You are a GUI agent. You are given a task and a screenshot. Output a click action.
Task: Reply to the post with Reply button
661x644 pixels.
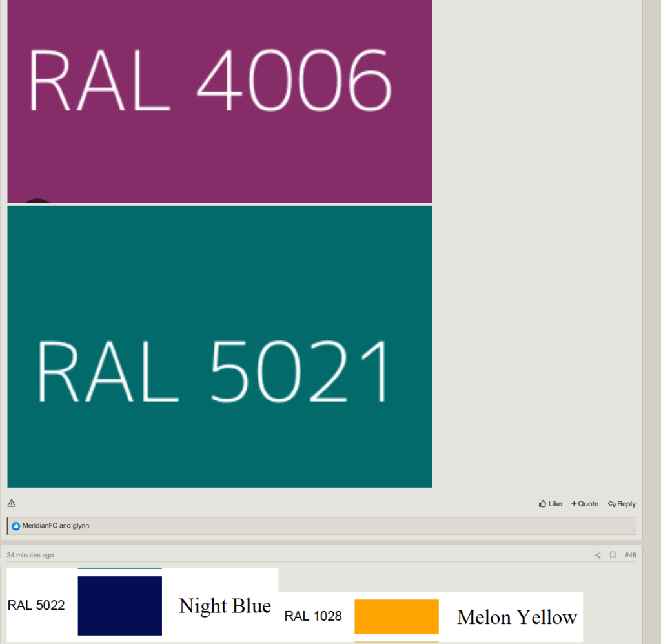coord(622,504)
